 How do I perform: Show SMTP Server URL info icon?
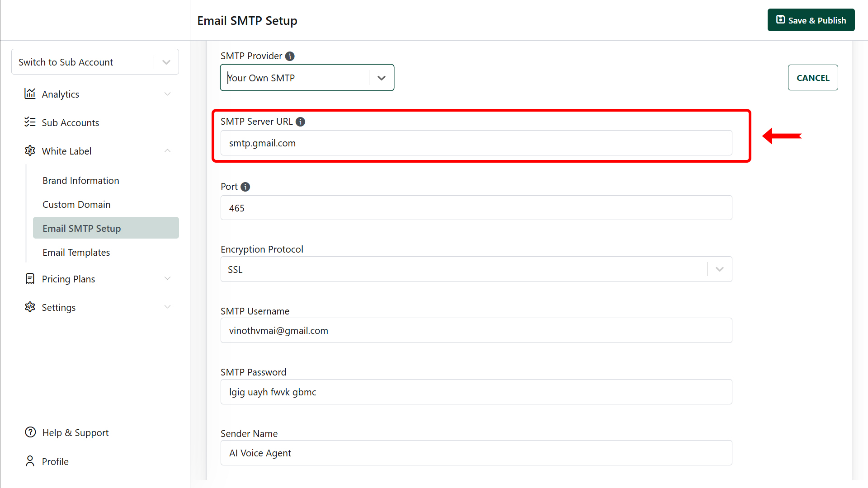click(300, 122)
